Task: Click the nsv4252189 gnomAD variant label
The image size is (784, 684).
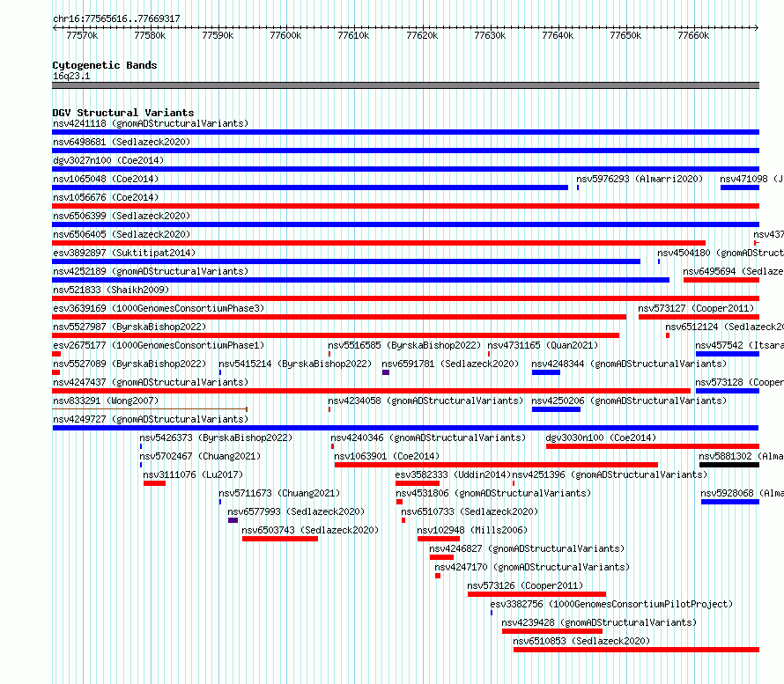Action: (x=151, y=271)
